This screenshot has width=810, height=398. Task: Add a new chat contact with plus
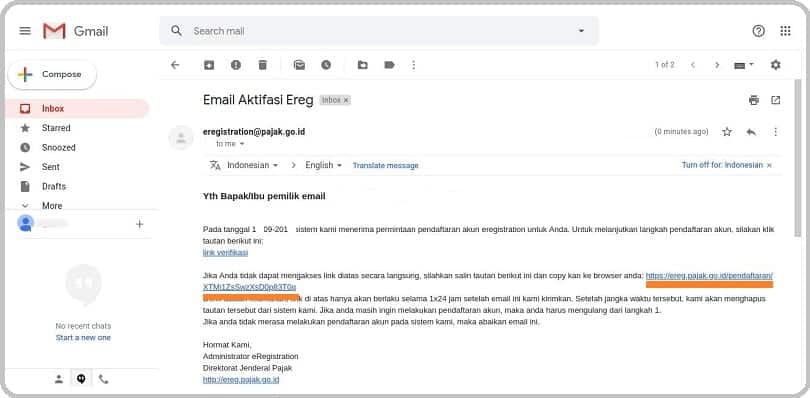click(139, 224)
